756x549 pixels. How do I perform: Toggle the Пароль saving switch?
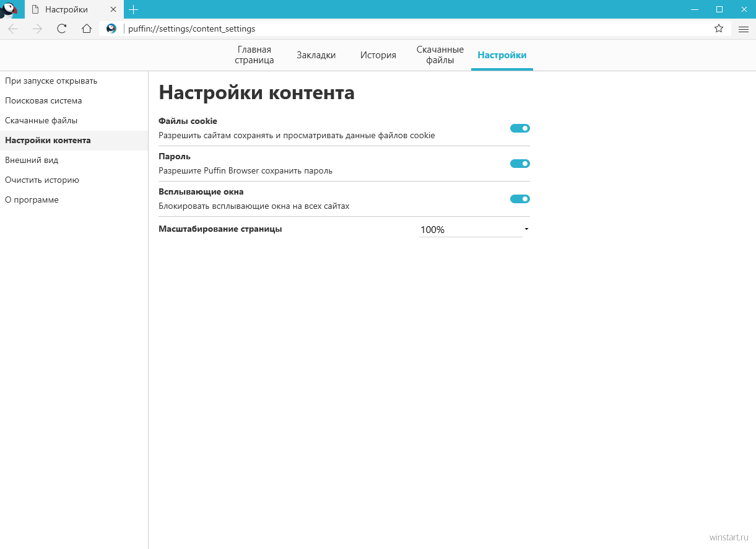point(520,164)
